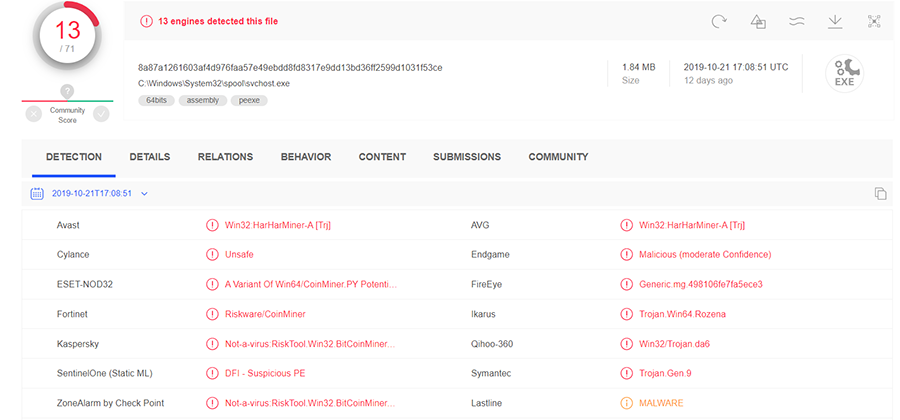
Task: Click '2019-10-21 17:08:51 UTC' timestamp
Action: 736,67
